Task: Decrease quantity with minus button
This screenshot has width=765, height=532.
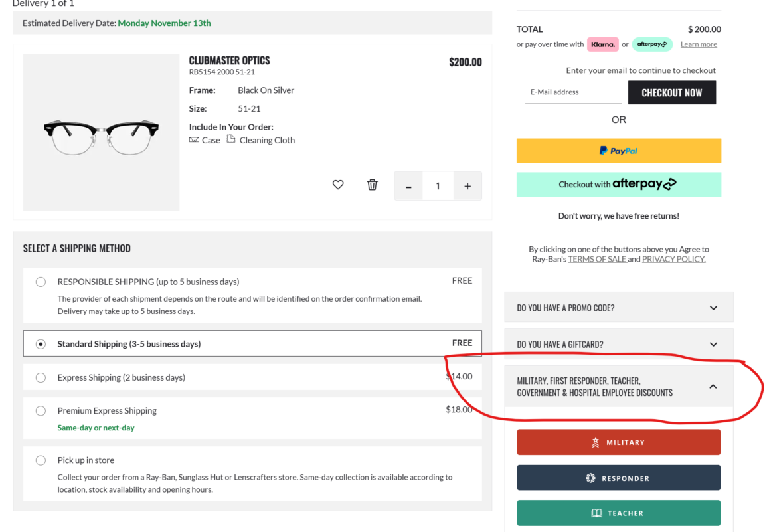Action: 408,186
